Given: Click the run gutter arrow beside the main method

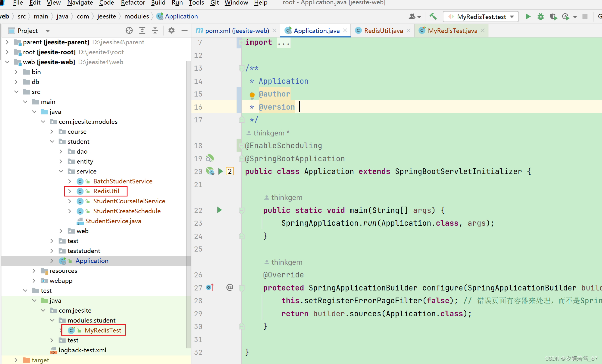Looking at the screenshot, I should (219, 210).
